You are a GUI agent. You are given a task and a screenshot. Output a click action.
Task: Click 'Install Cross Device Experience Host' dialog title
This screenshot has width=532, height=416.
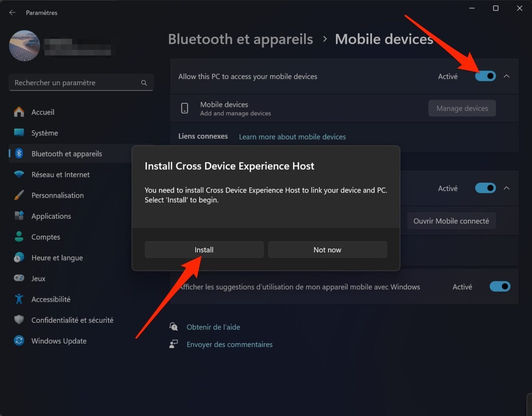click(x=229, y=166)
